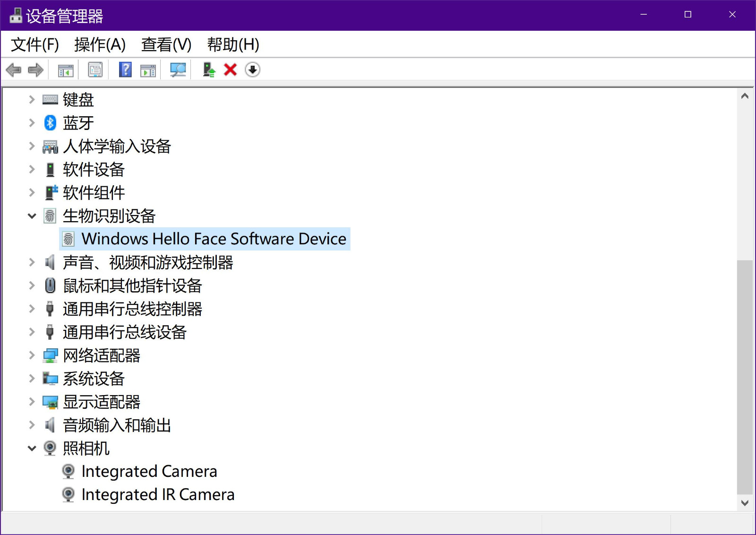Click the red X uninstall device icon

pos(230,69)
